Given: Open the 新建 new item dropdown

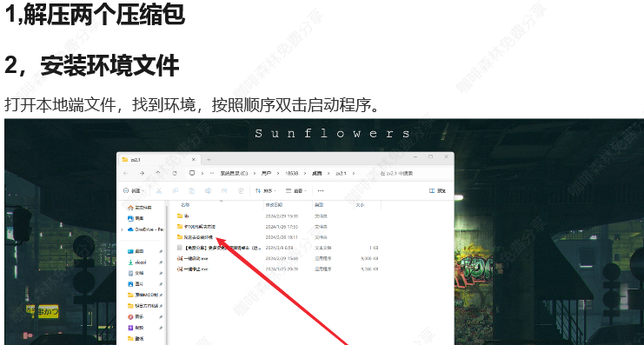Looking at the screenshot, I should tap(134, 190).
